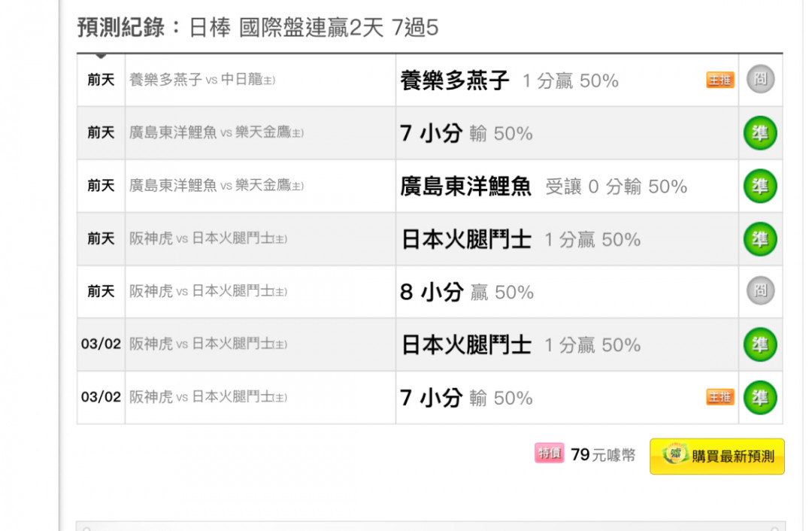Click 購買最新預測 yellow button
Viewport: 812px width, 531px height.
(717, 457)
